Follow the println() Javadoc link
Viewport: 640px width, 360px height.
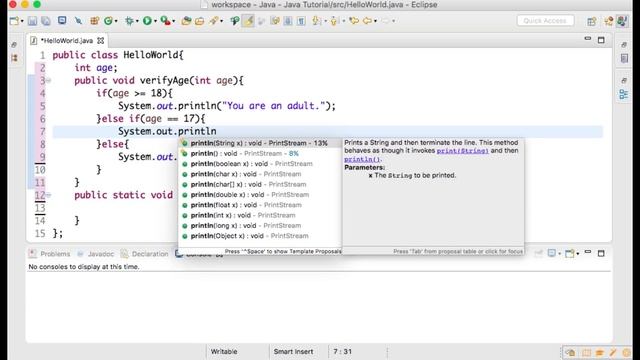click(x=362, y=159)
